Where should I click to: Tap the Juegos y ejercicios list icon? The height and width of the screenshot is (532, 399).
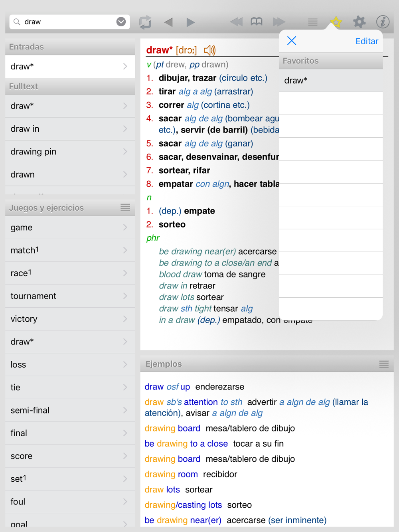125,208
